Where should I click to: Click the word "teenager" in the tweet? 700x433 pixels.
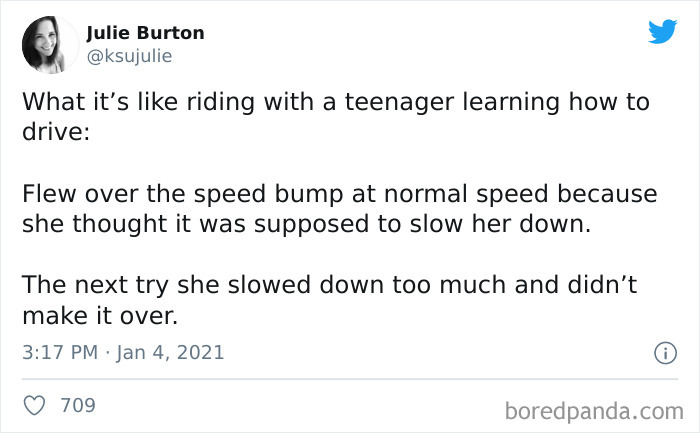[399, 102]
